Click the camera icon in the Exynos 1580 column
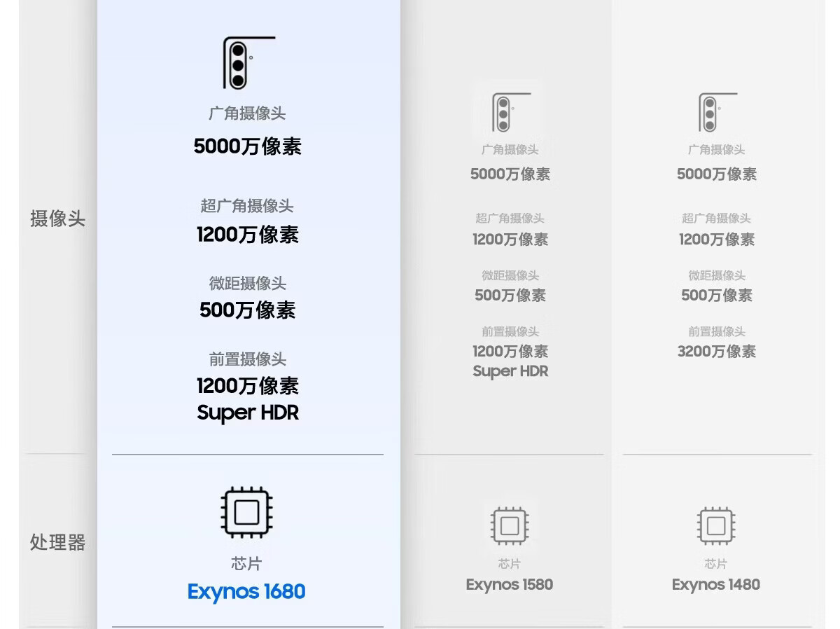The height and width of the screenshot is (629, 840). pyautogui.click(x=510, y=112)
